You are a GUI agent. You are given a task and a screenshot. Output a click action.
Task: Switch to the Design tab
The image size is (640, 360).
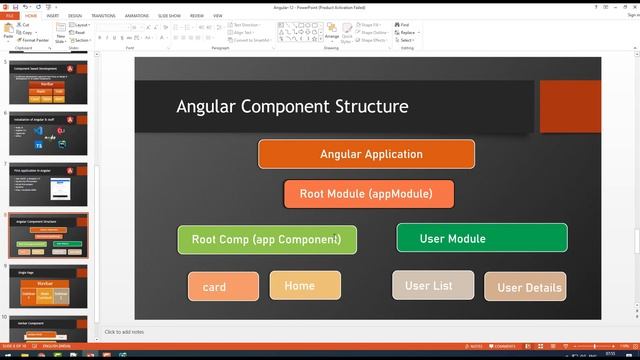pyautogui.click(x=75, y=16)
